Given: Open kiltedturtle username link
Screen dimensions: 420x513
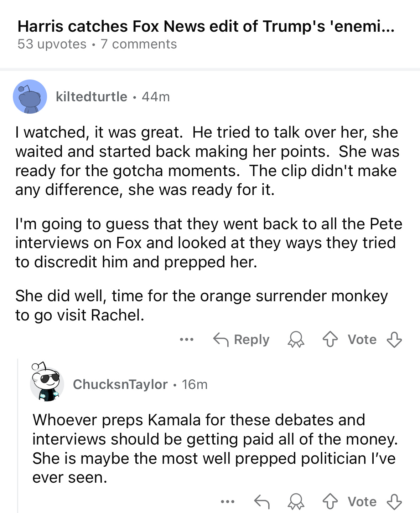Looking at the screenshot, I should click(x=92, y=97).
